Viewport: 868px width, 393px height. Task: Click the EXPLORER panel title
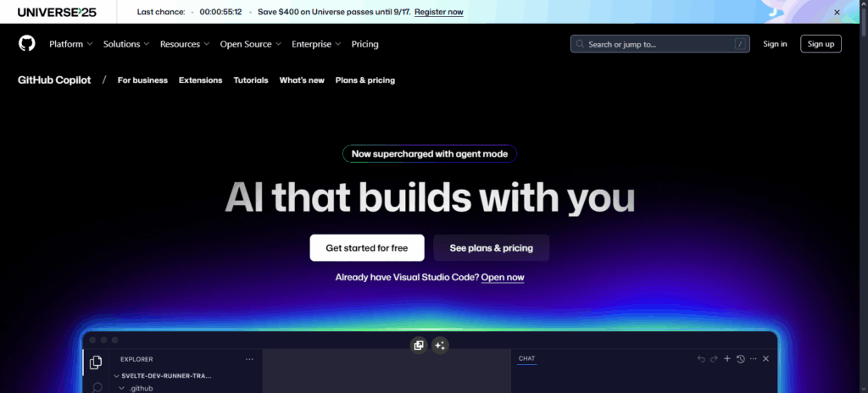(136, 359)
